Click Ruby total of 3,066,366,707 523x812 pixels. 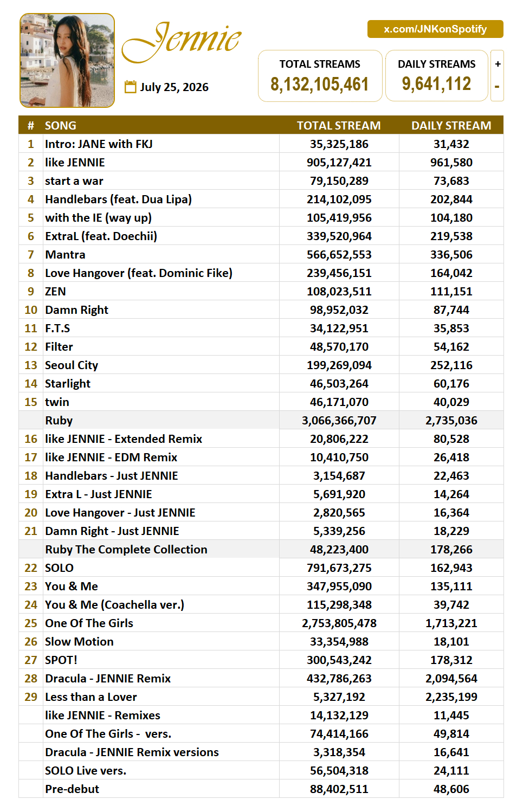tap(339, 420)
